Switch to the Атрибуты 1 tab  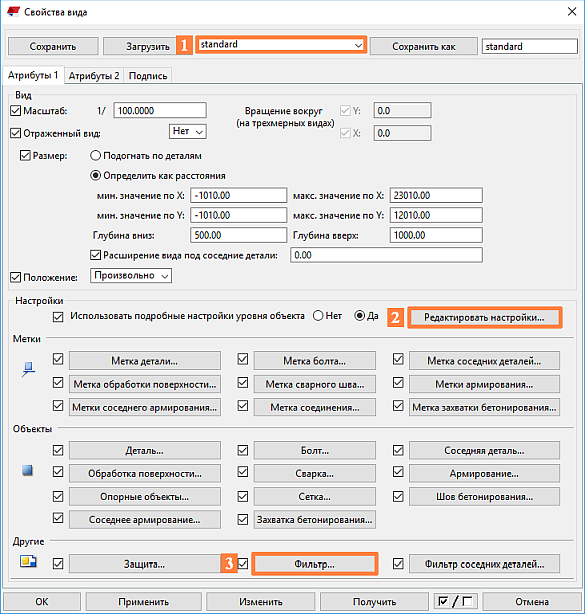point(33,75)
